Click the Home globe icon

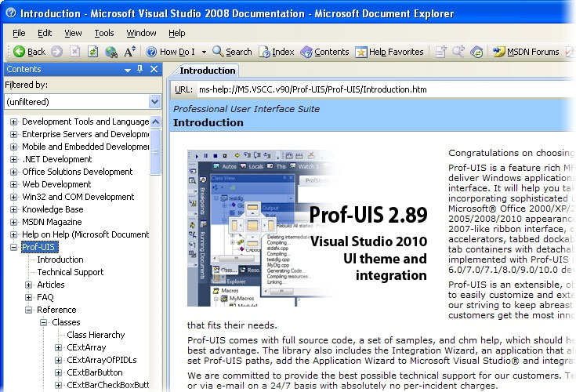(x=111, y=52)
